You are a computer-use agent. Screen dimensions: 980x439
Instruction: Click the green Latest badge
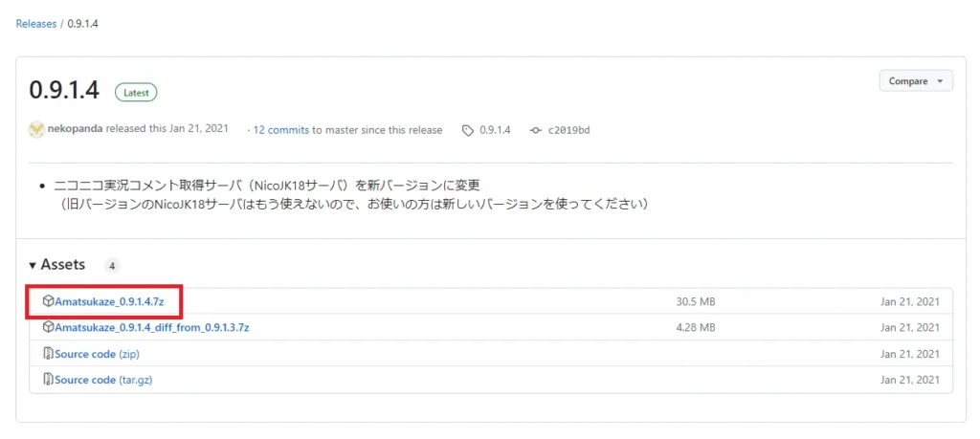tap(136, 93)
